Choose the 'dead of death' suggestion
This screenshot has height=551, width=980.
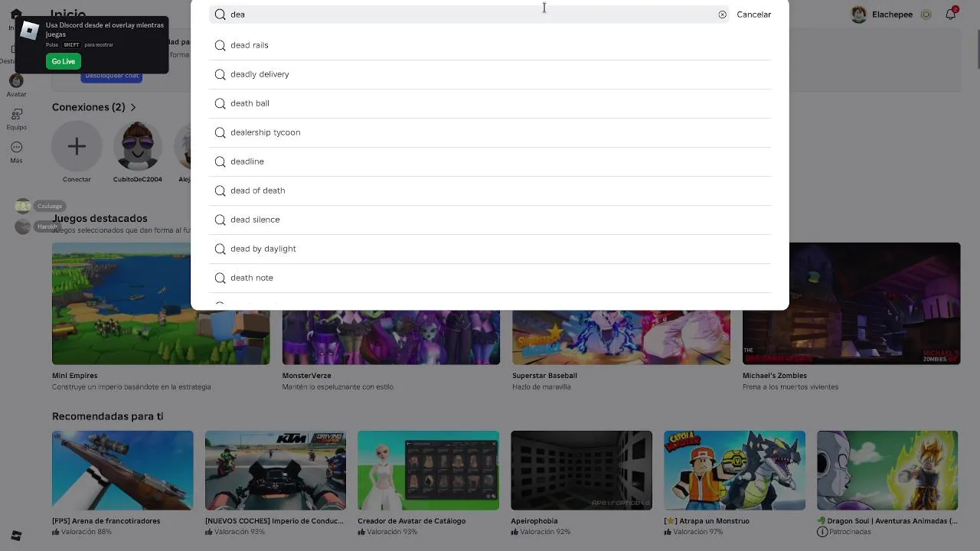click(490, 191)
